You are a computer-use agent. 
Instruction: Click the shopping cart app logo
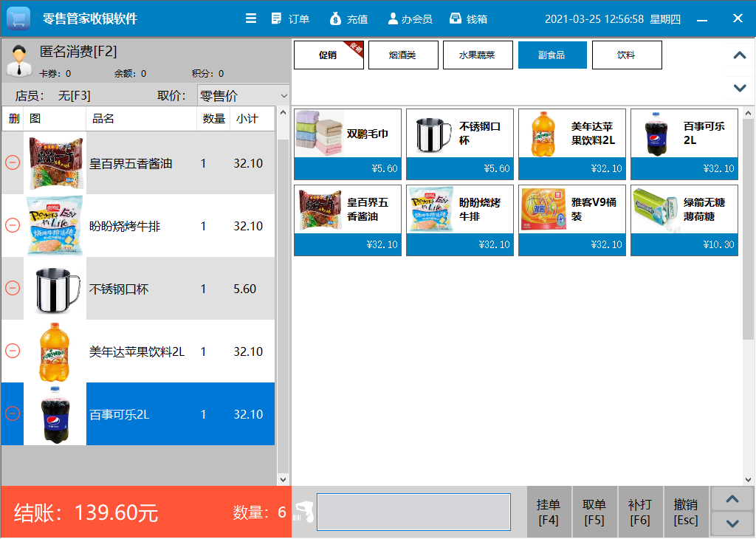tap(18, 18)
